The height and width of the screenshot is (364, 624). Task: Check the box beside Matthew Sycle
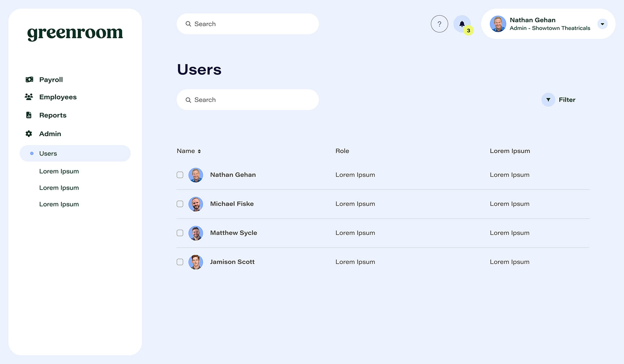coord(180,233)
